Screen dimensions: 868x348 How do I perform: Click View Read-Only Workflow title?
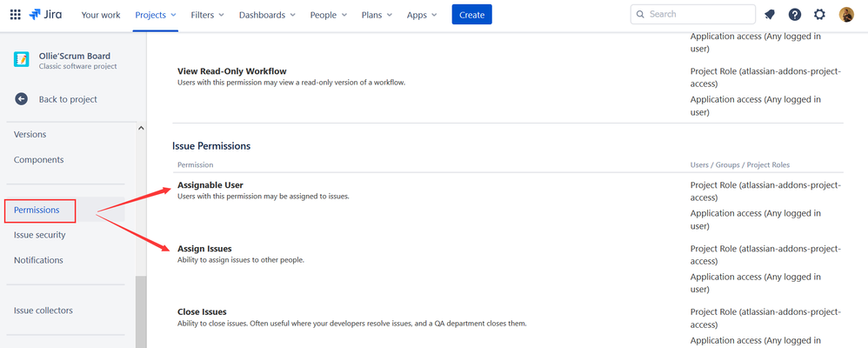(232, 71)
